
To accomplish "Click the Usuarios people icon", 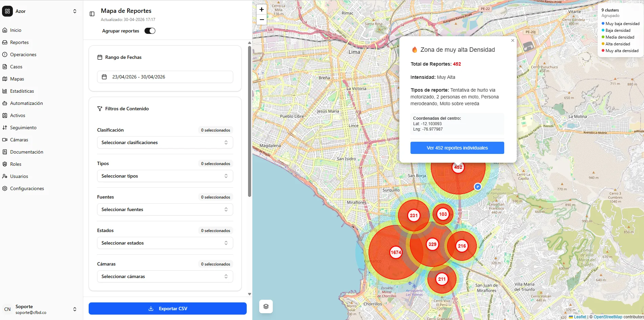I will click(x=5, y=176).
